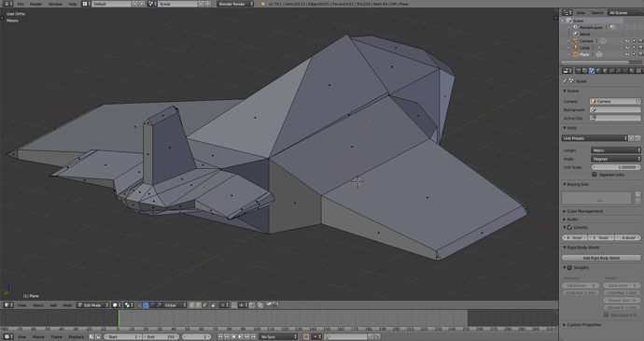This screenshot has width=644, height=341.
Task: Click Add Rigid Body World button
Action: tap(601, 258)
